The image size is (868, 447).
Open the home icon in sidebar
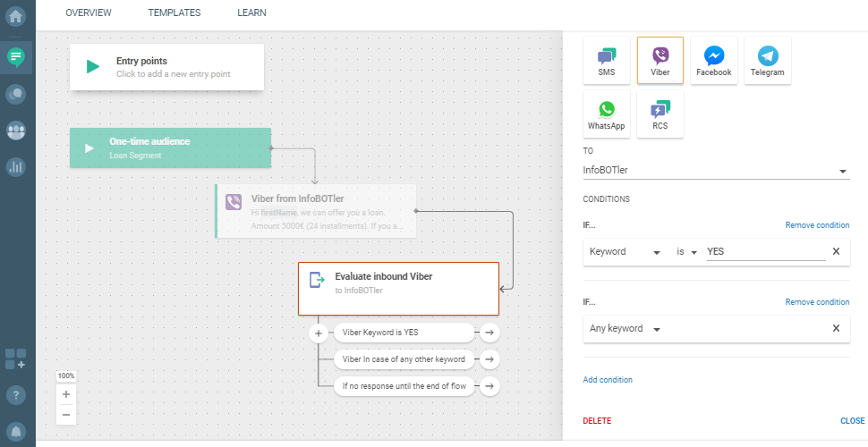coord(16,16)
